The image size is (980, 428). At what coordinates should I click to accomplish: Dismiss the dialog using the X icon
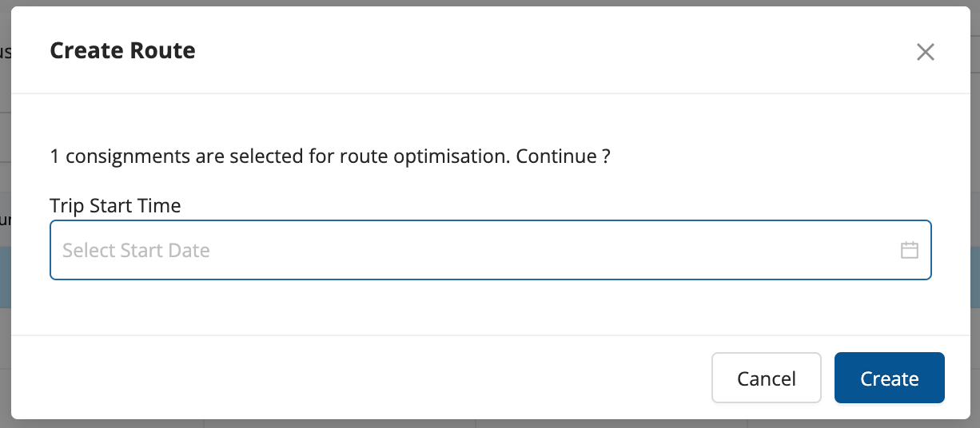[x=925, y=52]
